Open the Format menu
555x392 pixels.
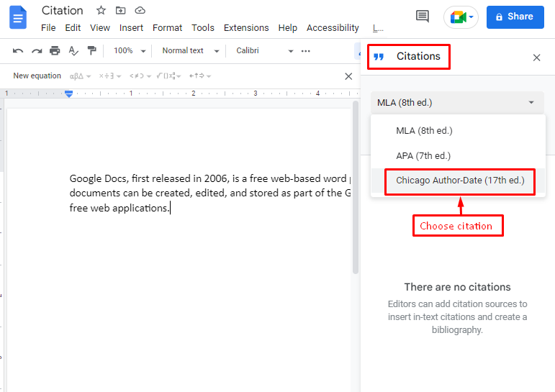[x=168, y=27]
